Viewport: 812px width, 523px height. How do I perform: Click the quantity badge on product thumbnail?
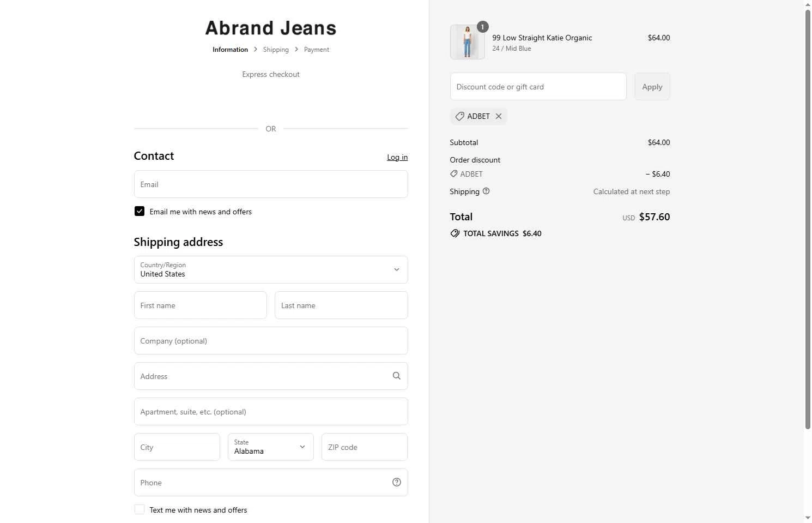coord(482,27)
